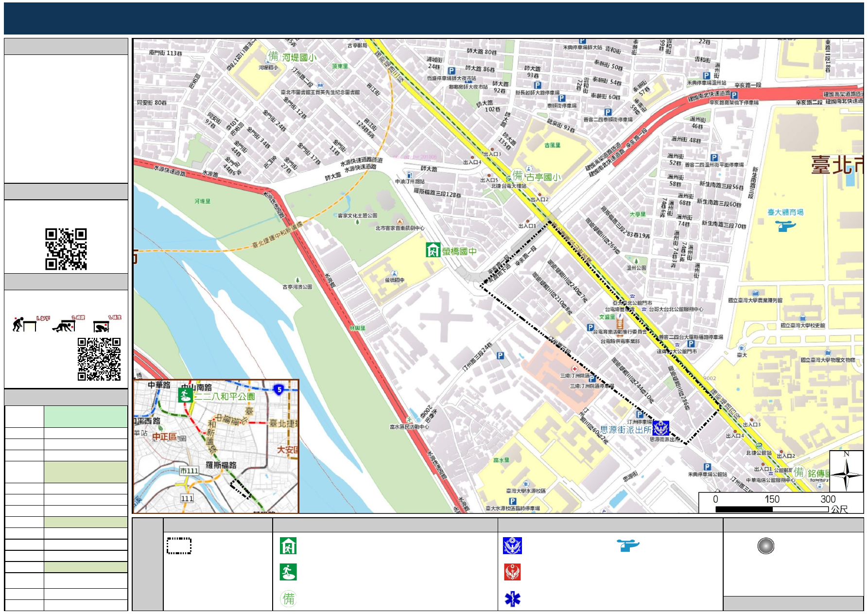Click the gray circle symbol in legend

tap(765, 546)
